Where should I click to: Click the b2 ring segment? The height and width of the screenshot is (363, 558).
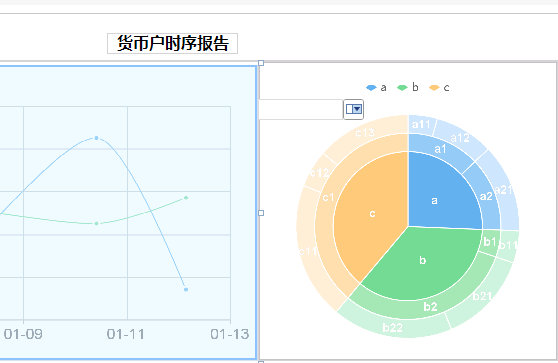[x=431, y=306]
